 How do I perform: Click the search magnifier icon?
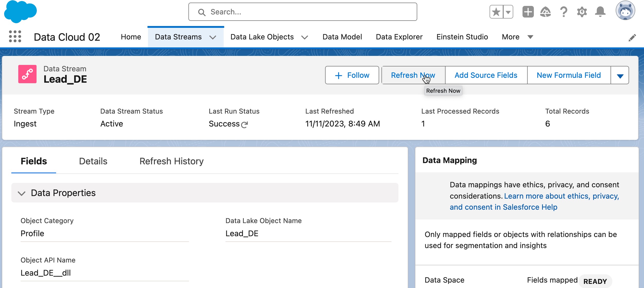pos(202,12)
